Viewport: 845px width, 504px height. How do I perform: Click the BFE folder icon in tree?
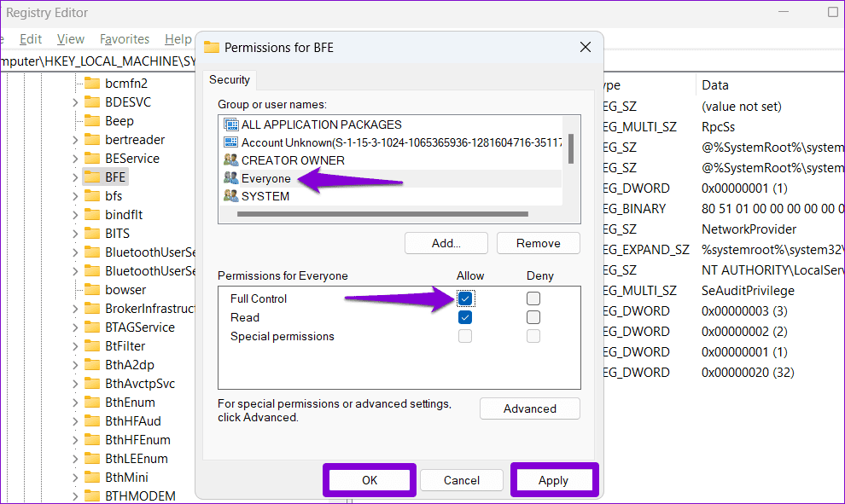[92, 177]
